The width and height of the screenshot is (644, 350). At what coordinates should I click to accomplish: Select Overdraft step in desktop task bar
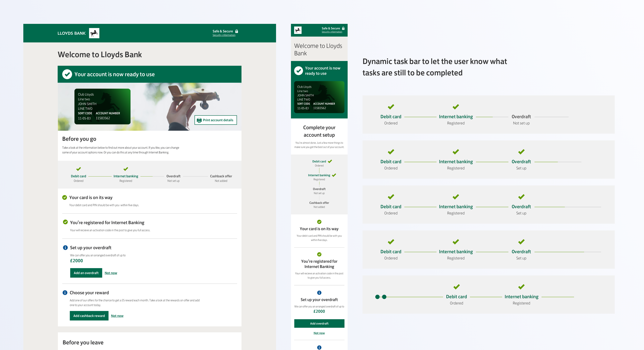click(173, 178)
